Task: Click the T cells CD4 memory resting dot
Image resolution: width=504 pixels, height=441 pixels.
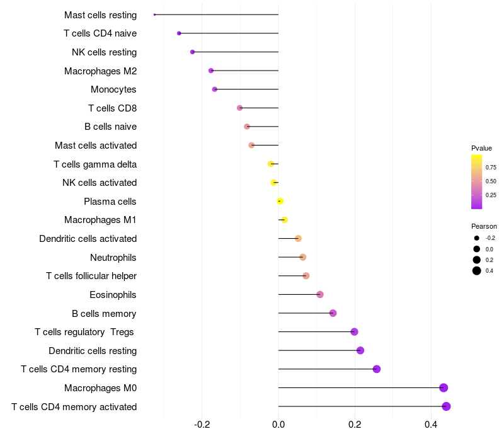Action: tap(377, 369)
